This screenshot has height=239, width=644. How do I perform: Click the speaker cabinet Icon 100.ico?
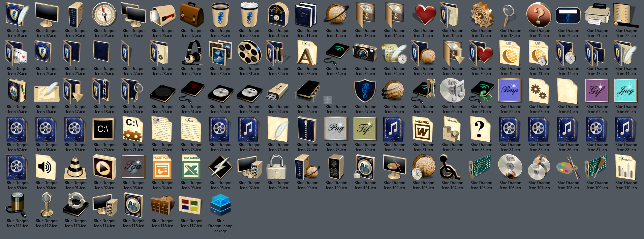336,167
